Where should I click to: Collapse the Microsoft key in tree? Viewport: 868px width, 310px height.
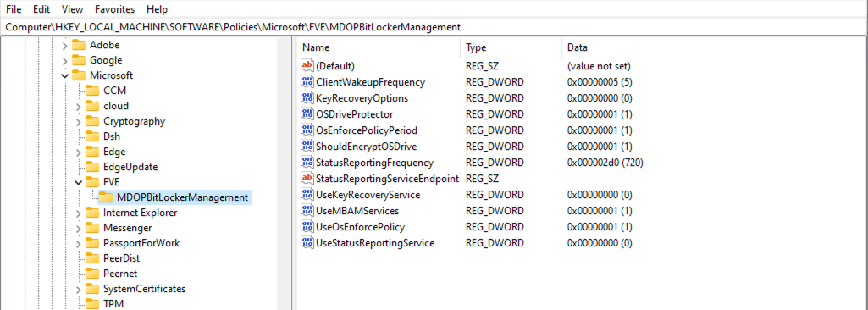(64, 75)
